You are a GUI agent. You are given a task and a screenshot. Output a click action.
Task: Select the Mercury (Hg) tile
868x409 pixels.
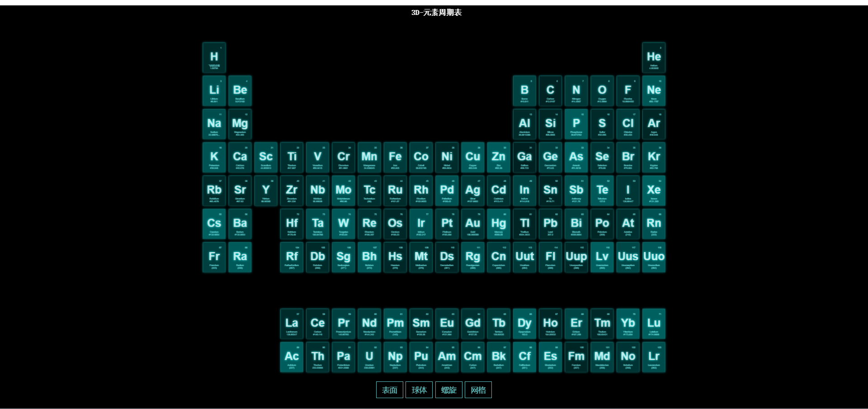(499, 224)
